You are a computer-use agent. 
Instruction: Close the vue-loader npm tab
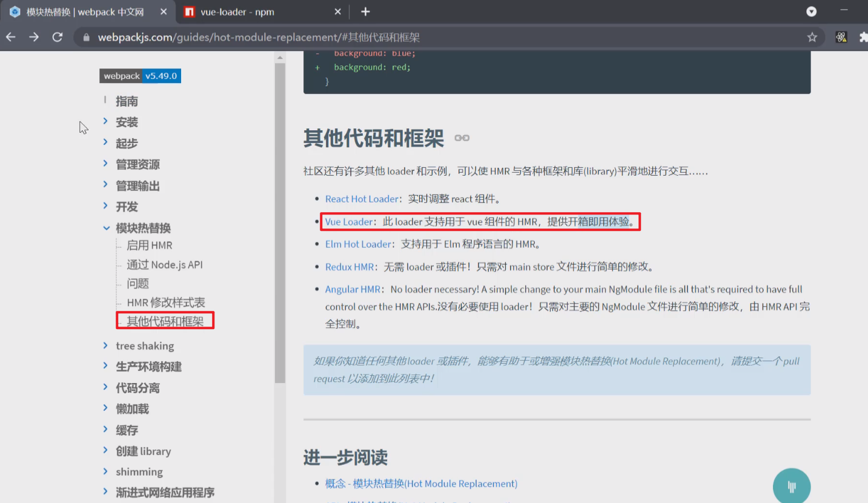pyautogui.click(x=338, y=12)
